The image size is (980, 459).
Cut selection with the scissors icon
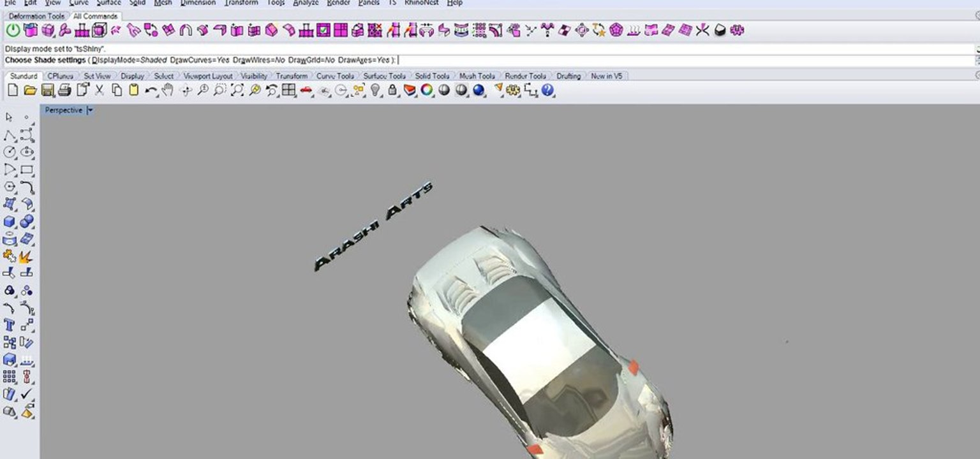tap(100, 91)
